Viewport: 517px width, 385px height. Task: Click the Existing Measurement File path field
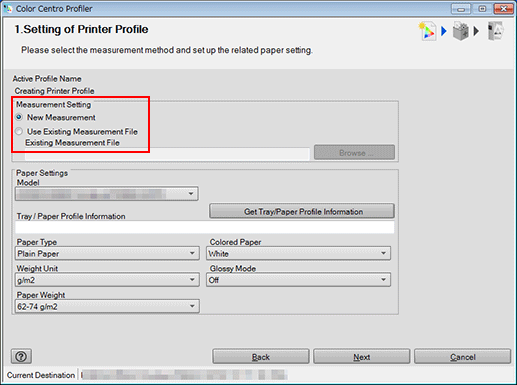point(167,154)
